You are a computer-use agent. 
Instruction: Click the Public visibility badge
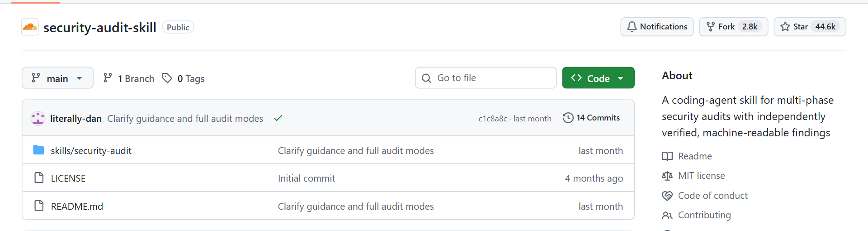point(178,27)
